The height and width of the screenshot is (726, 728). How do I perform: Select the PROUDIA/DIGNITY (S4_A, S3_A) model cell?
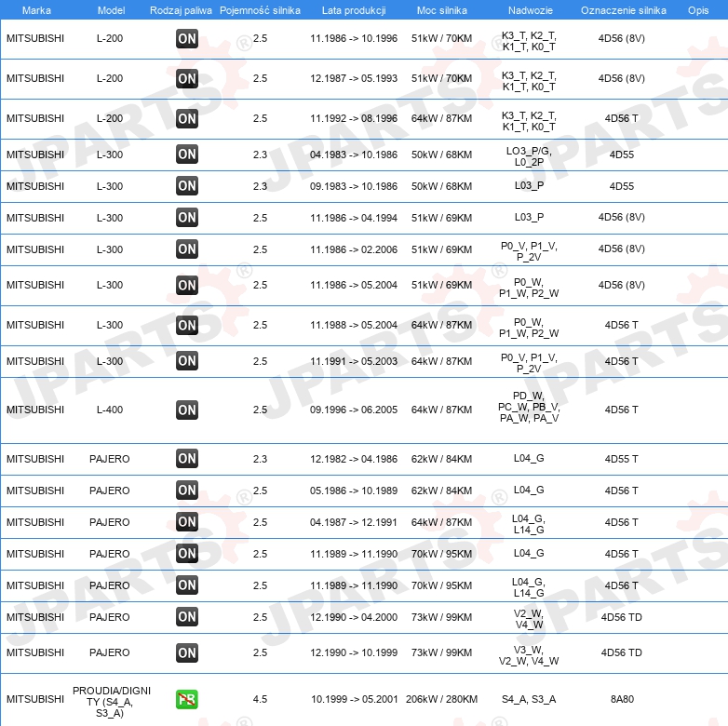pyautogui.click(x=112, y=702)
